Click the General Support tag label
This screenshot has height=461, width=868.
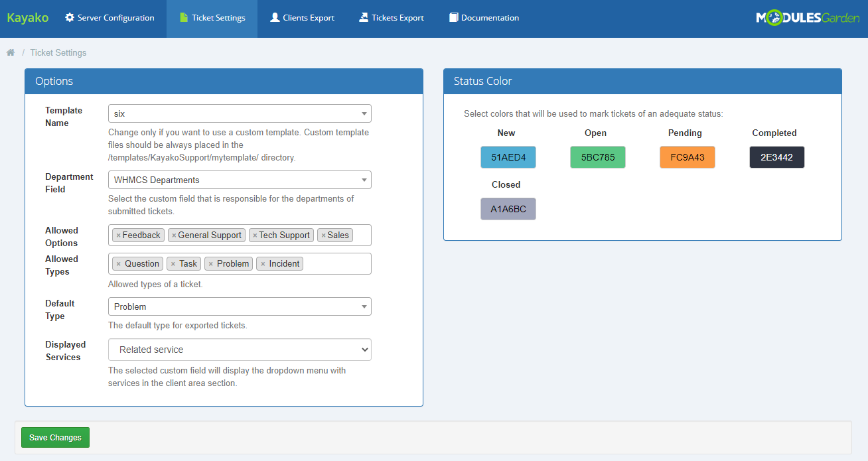point(210,235)
